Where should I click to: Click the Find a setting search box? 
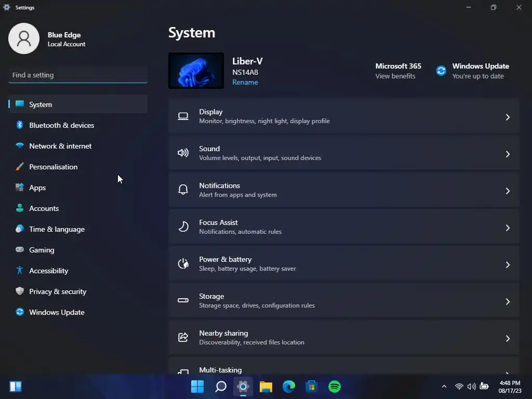coord(78,75)
